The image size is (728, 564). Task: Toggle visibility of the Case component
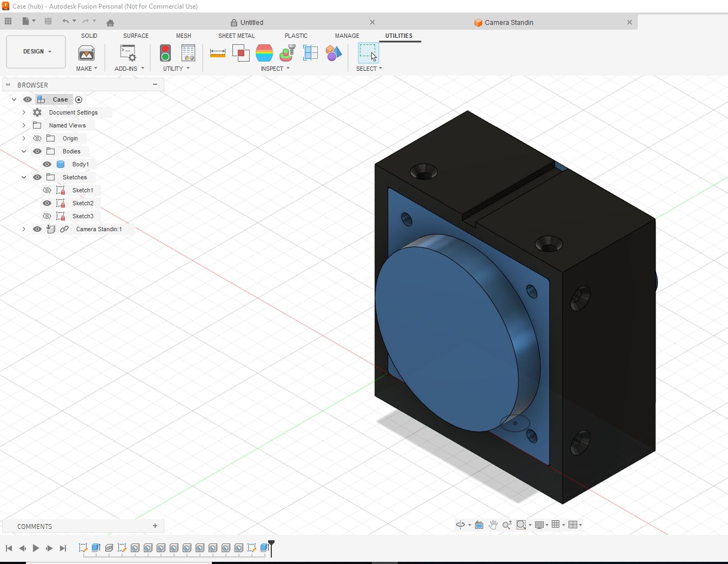point(28,99)
